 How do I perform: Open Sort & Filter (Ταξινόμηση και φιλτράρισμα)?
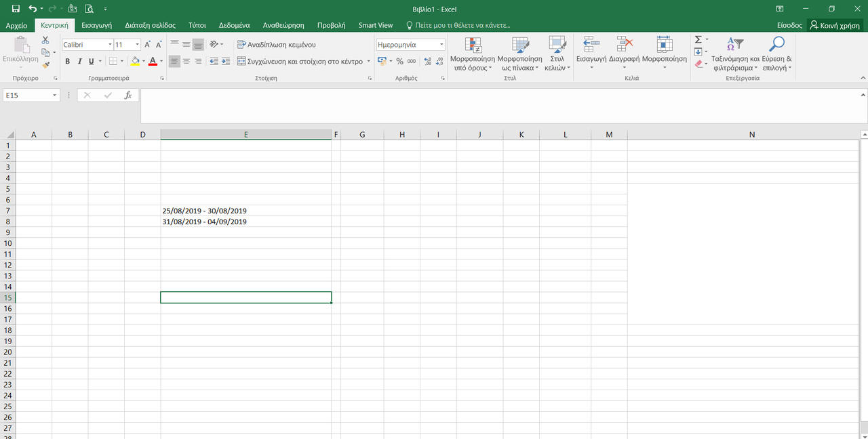coord(735,54)
